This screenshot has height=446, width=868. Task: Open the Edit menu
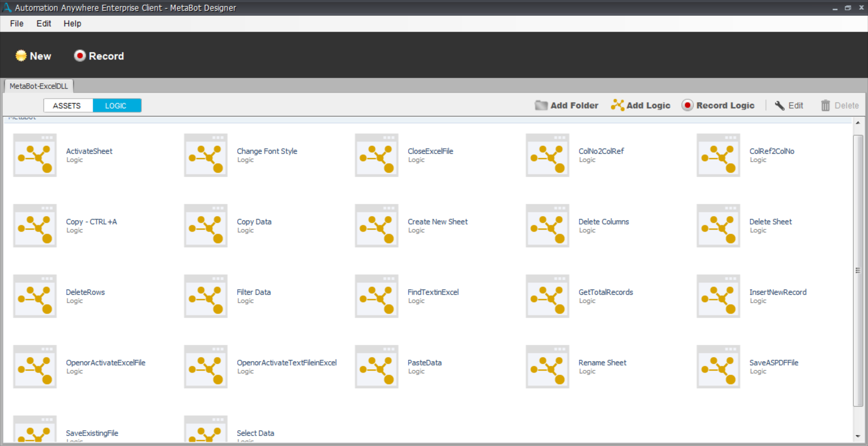[x=44, y=23]
